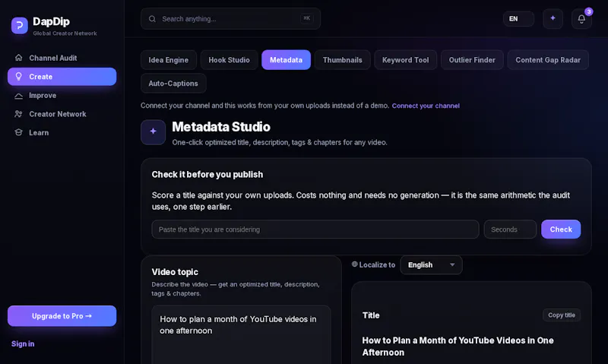
Task: Click the DapDip logo icon
Action: [x=20, y=26]
